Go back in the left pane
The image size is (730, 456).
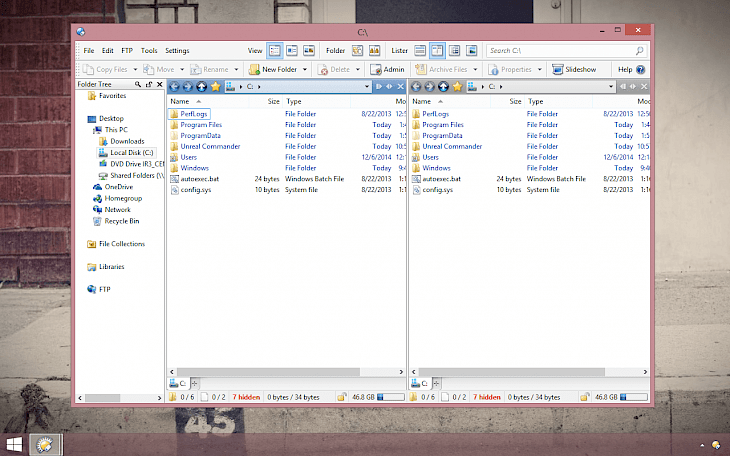[x=174, y=86]
